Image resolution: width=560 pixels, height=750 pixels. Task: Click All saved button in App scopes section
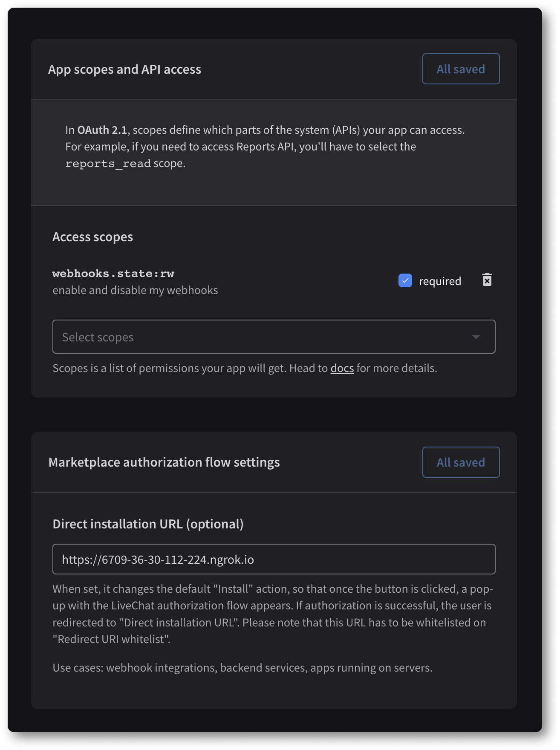click(x=461, y=69)
